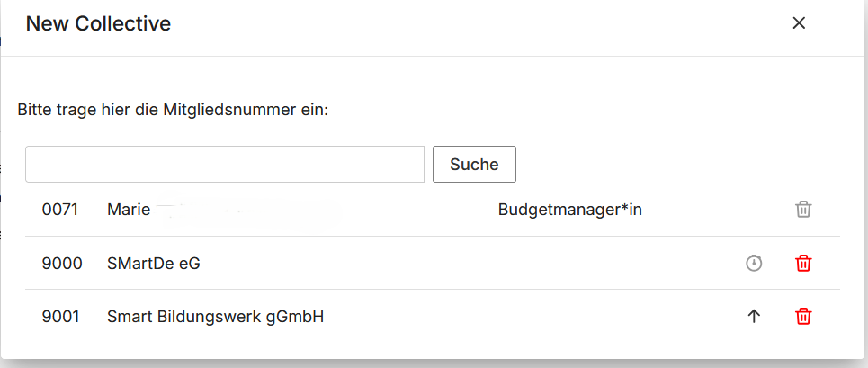
Task: Click the Smart Bildungswerk gGmbH entry name
Action: tap(215, 317)
